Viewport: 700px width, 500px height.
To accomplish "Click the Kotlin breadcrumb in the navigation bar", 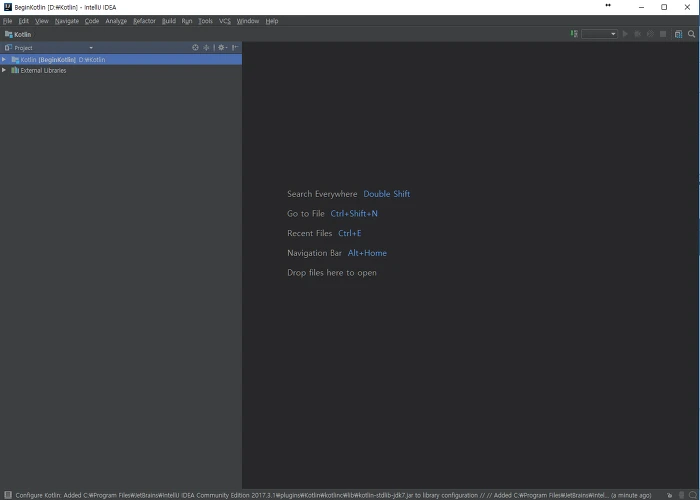I will 23,34.
